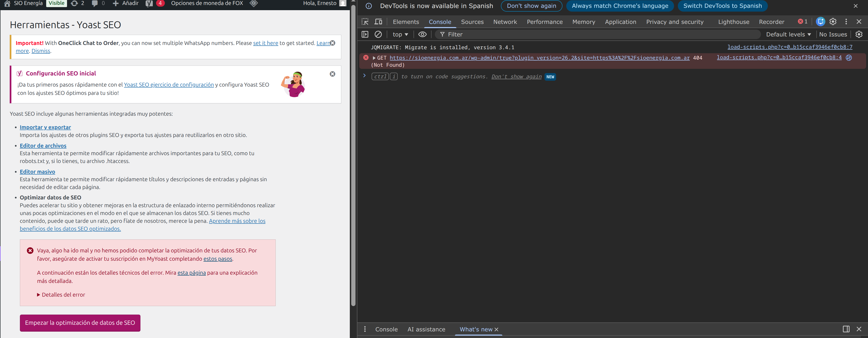868x338 pixels.
Task: Toggle the console sidebar panel icon
Action: click(x=365, y=34)
